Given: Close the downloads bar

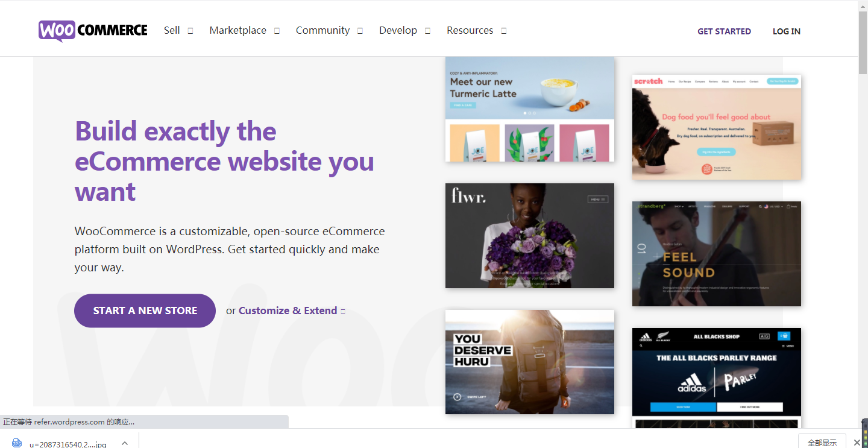Looking at the screenshot, I should pos(857,443).
